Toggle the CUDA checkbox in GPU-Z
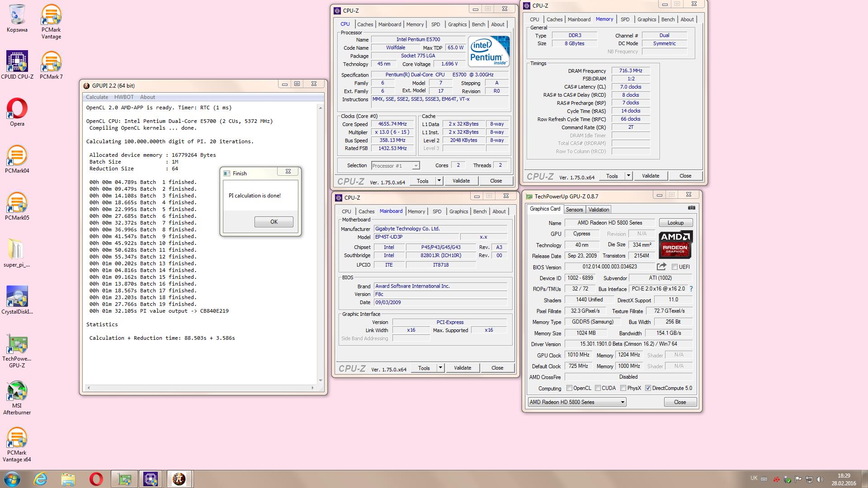 pos(598,388)
